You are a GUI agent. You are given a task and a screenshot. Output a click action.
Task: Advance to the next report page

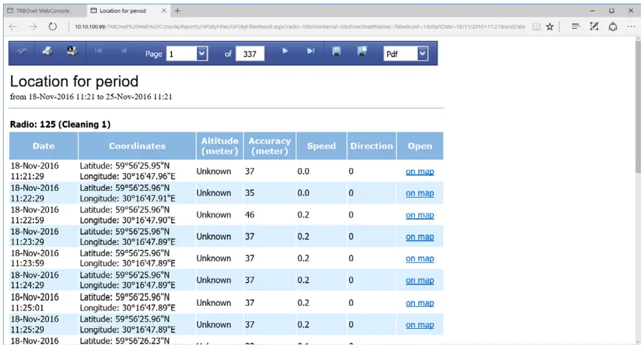[286, 53]
